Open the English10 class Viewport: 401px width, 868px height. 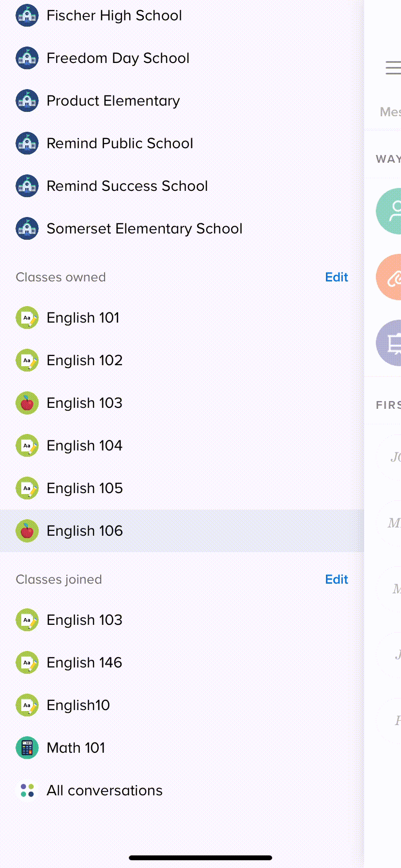coord(78,705)
